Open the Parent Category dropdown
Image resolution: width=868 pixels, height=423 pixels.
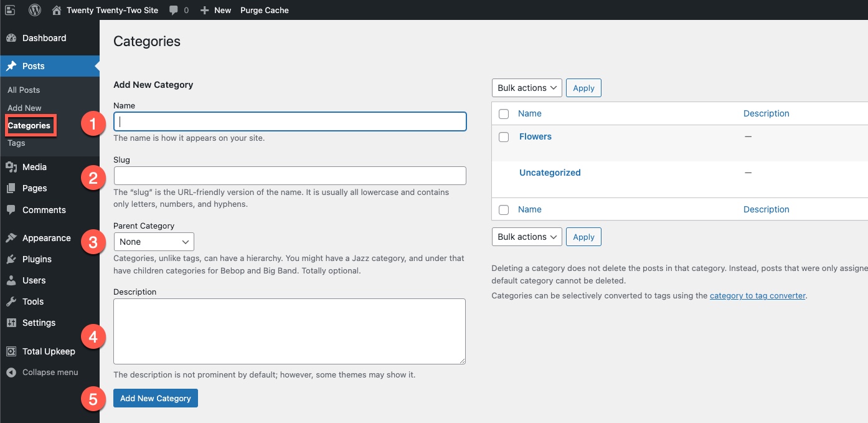click(x=154, y=242)
